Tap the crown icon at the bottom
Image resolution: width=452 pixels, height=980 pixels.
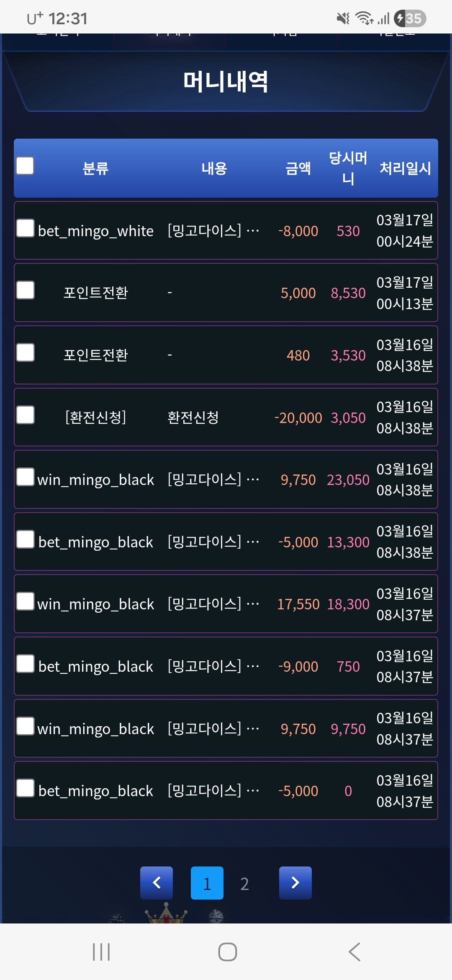[x=166, y=914]
